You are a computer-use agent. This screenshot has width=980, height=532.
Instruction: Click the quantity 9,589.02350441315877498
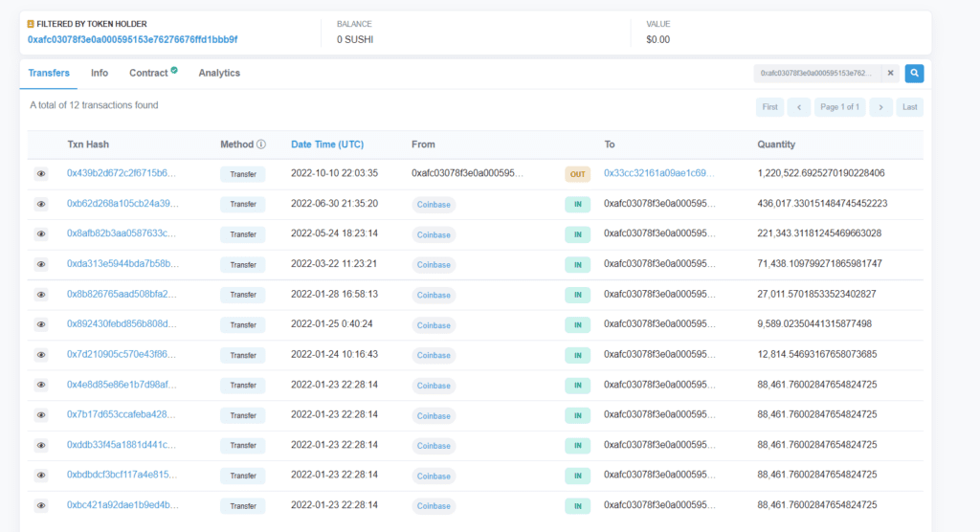coord(814,323)
